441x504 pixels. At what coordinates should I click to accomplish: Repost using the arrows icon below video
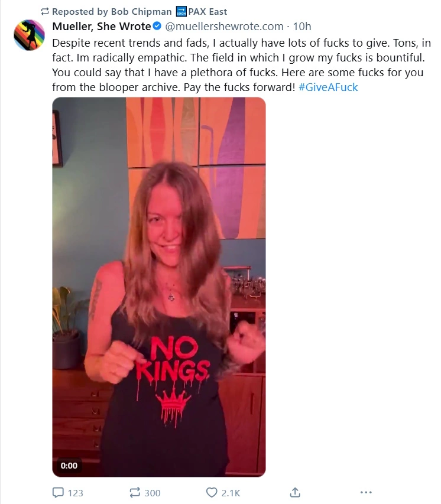pos(134,492)
